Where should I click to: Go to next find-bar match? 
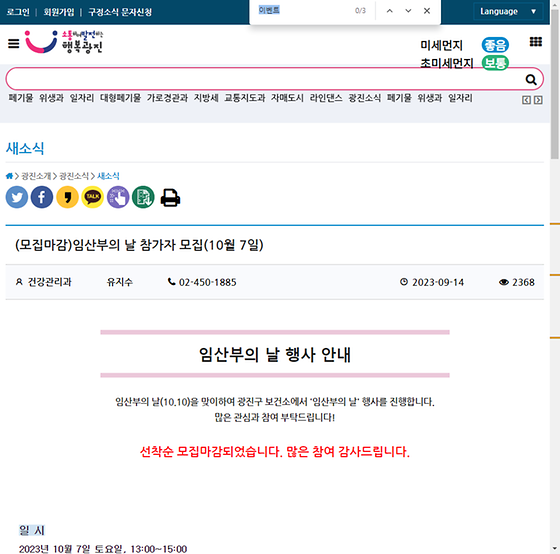[x=408, y=11]
